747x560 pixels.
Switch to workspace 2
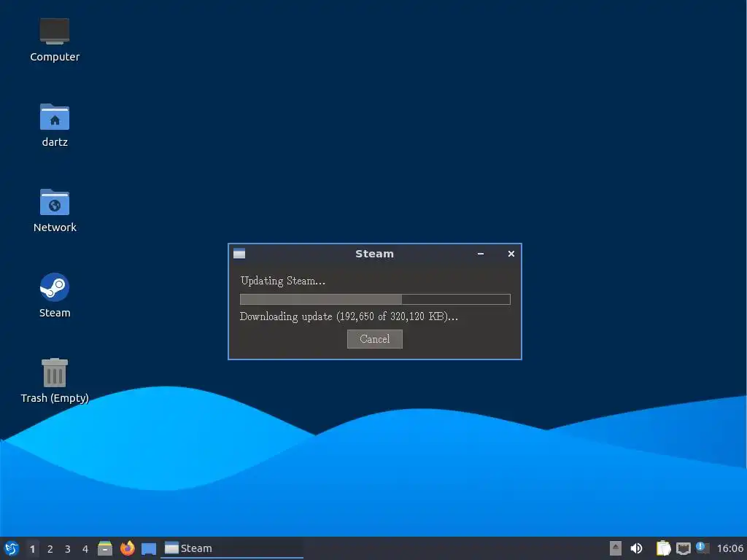coord(50,549)
